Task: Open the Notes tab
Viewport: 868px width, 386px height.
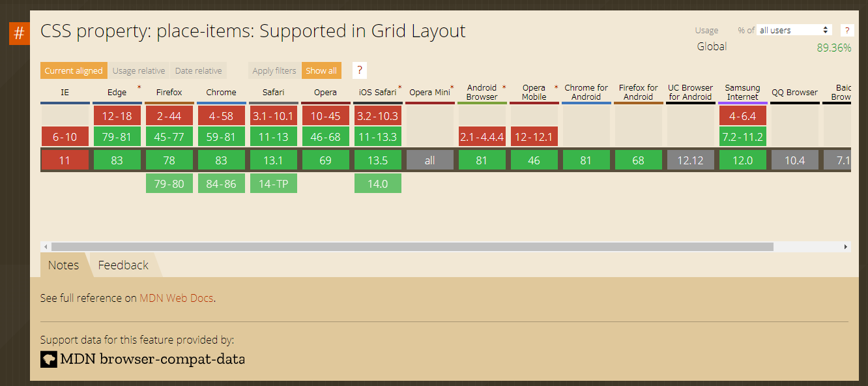Action: pyautogui.click(x=63, y=265)
